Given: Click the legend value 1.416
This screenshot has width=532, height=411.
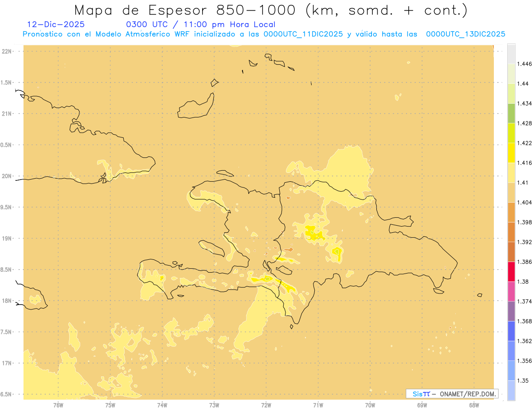Looking at the screenshot, I should 524,163.
